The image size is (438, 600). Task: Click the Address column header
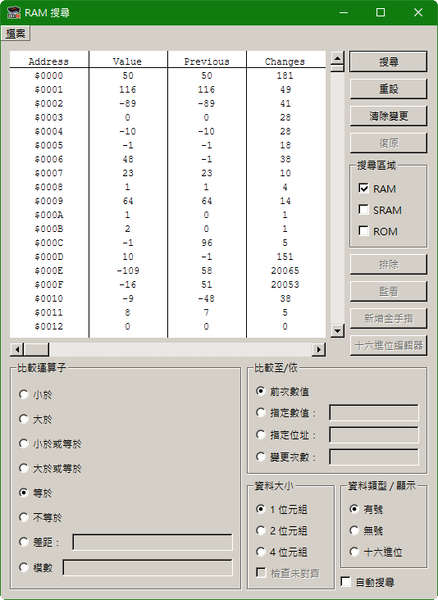tap(49, 61)
